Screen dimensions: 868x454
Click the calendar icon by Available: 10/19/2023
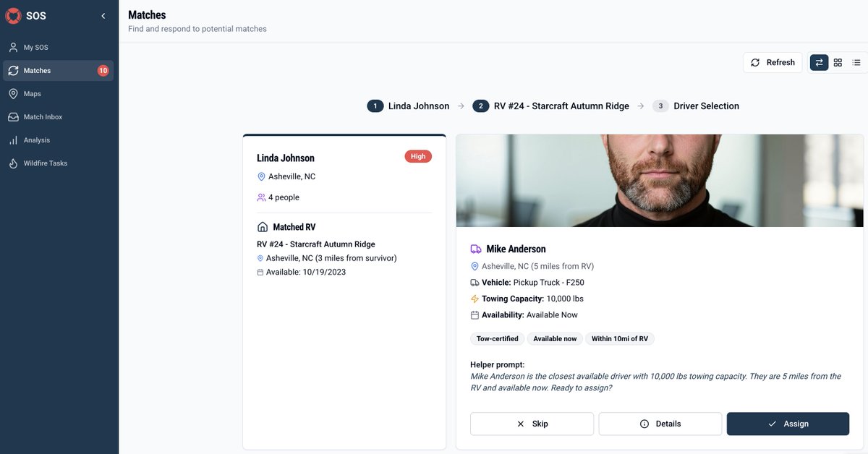click(x=260, y=272)
